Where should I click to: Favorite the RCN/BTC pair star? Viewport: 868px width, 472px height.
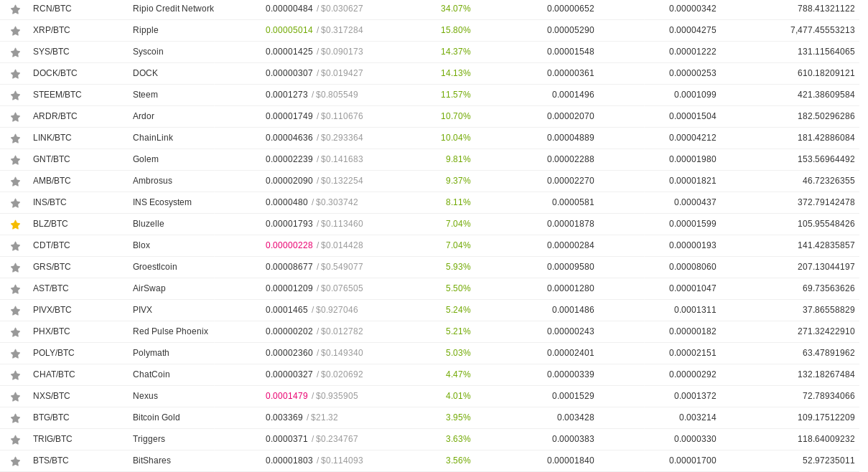(x=15, y=9)
